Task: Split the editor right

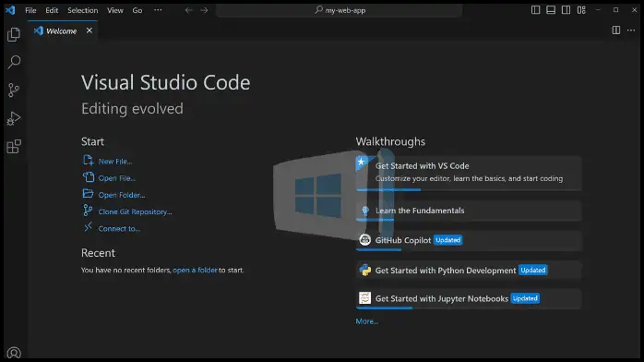Action: [615, 30]
